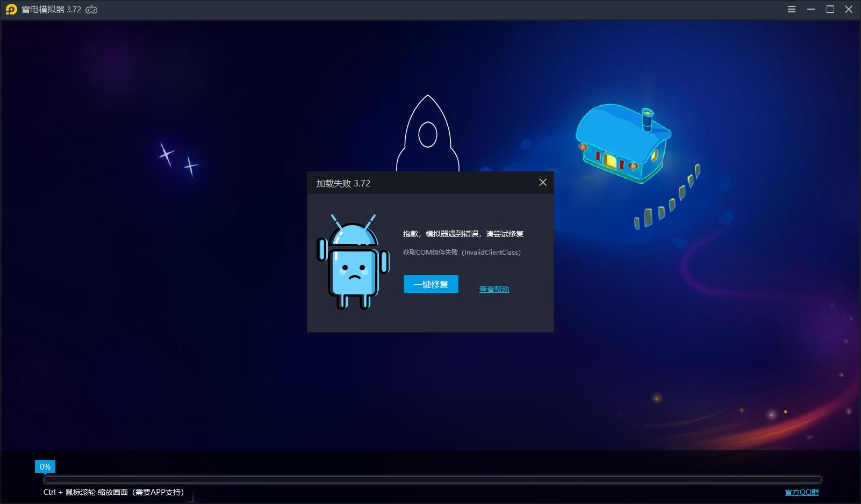Click the gamepad icon beside version number
The image size is (861, 504).
coord(91,10)
